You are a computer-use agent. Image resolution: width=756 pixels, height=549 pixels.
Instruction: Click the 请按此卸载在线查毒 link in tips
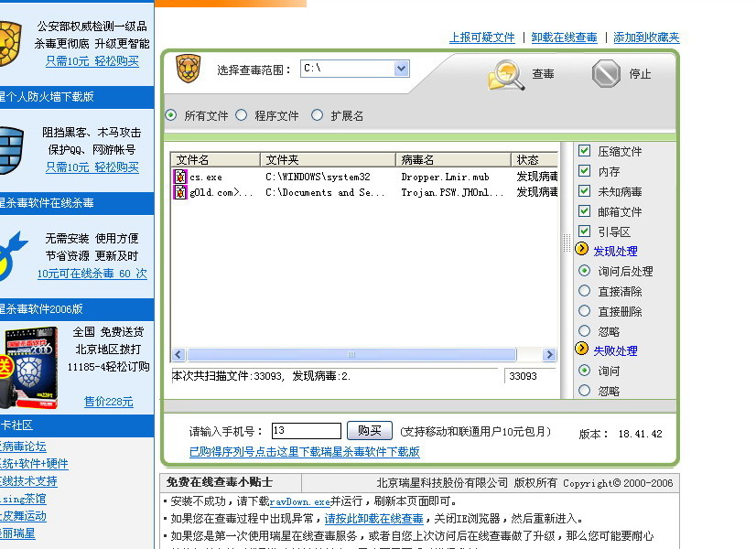373,519
